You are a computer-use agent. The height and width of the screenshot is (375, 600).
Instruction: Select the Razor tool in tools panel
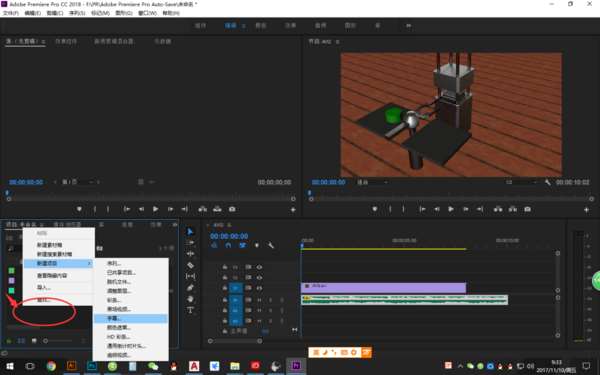(x=190, y=265)
